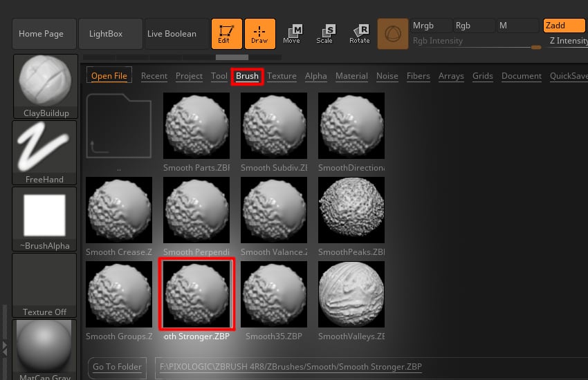Select the Smooth Stronger brush thumbnail
Screen dimensions: 588x380
196,293
